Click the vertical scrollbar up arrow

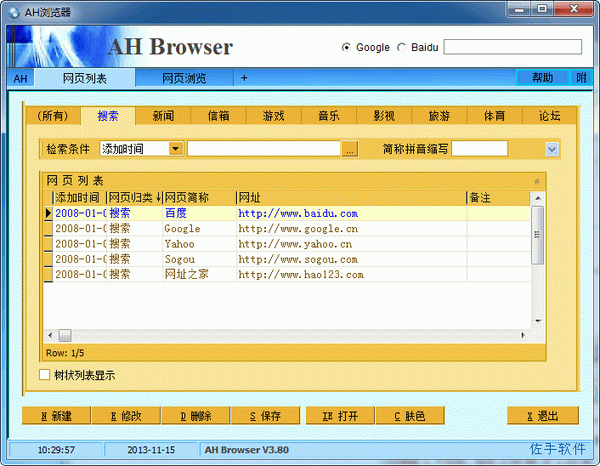[x=538, y=198]
